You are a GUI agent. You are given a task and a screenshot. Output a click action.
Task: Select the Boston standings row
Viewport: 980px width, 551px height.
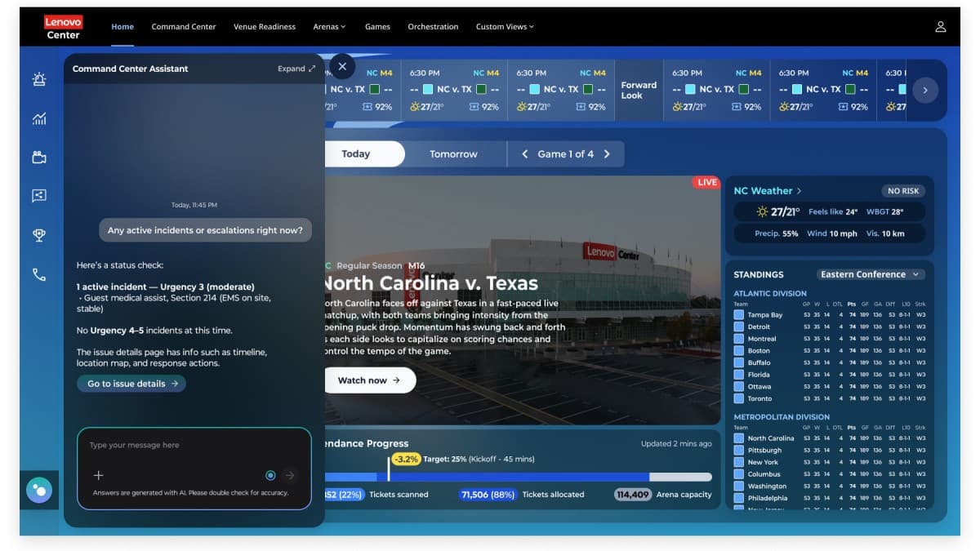[830, 351]
